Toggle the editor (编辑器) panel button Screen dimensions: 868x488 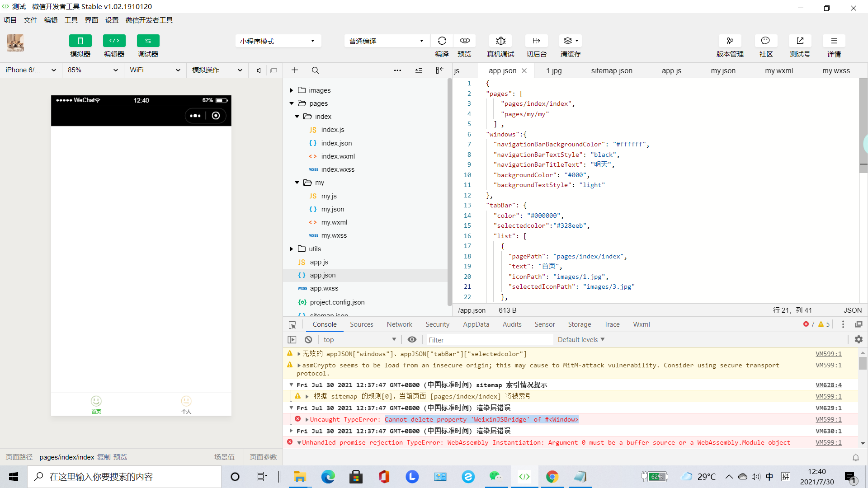click(x=114, y=41)
